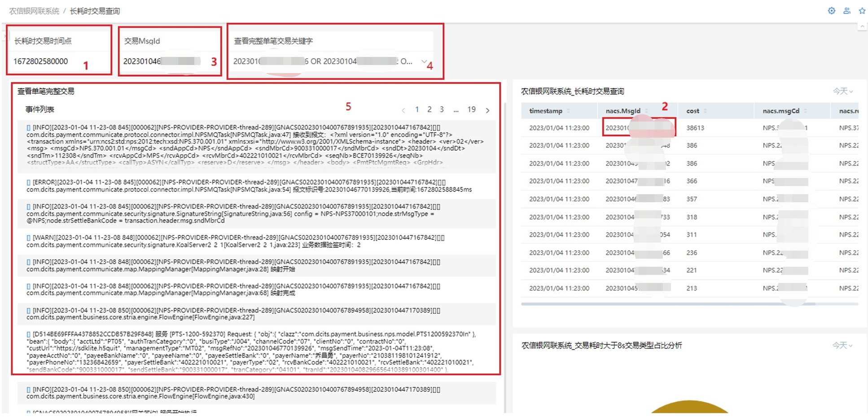Click the 农信银网联系统_长耗时交易查询 panel title

point(573,91)
